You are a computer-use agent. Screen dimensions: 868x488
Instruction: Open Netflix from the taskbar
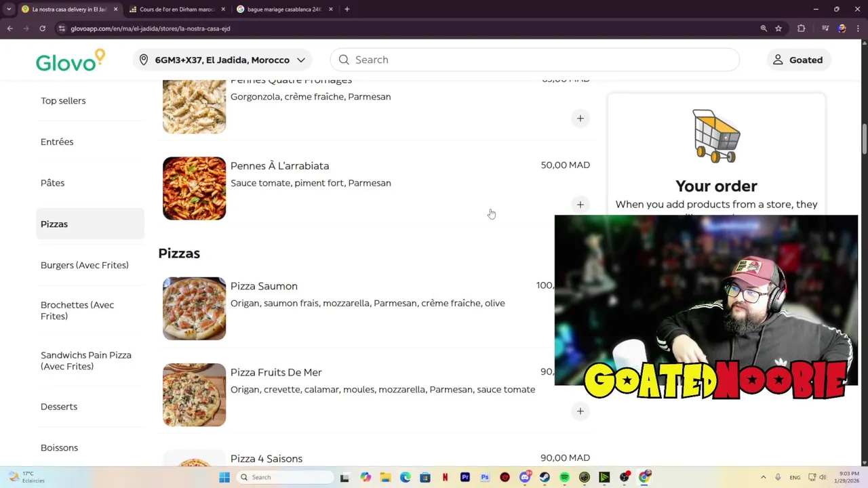point(445,477)
